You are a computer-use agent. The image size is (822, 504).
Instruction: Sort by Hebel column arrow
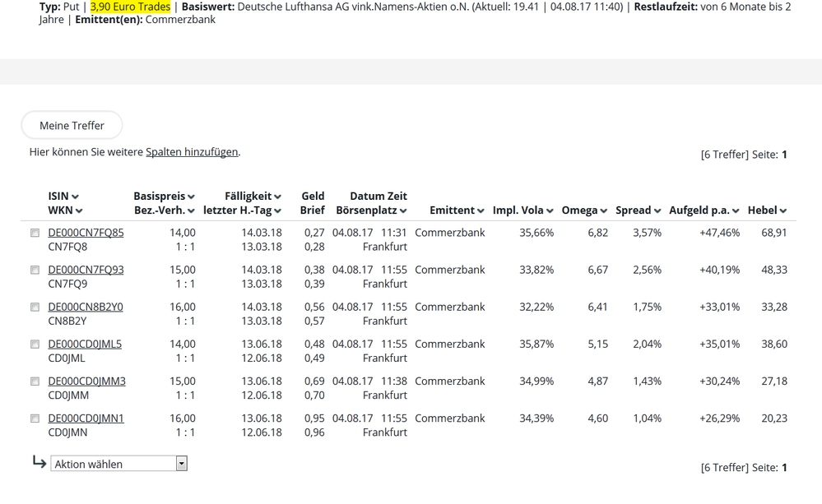point(783,211)
